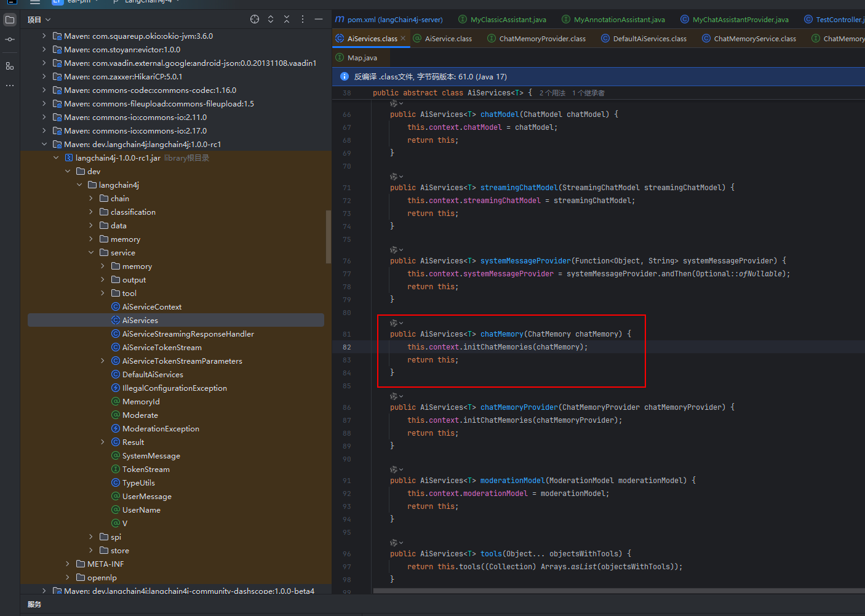Switch to ChatMemoryProvider.class tab
The image size is (865, 616).
pyautogui.click(x=536, y=39)
